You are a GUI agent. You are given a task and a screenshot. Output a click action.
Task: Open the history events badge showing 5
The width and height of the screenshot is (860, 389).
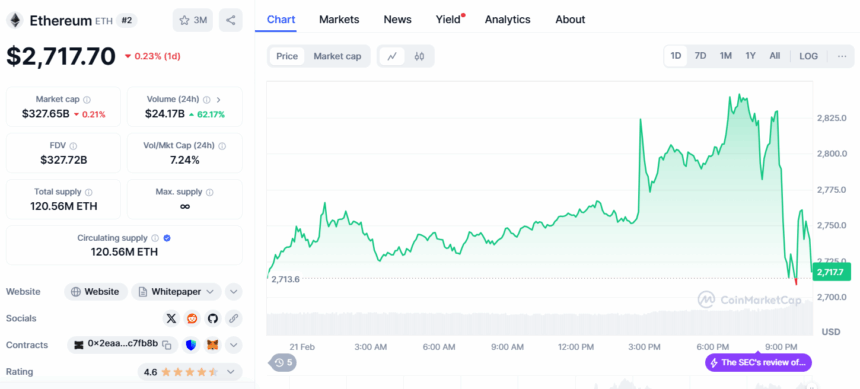tap(282, 362)
